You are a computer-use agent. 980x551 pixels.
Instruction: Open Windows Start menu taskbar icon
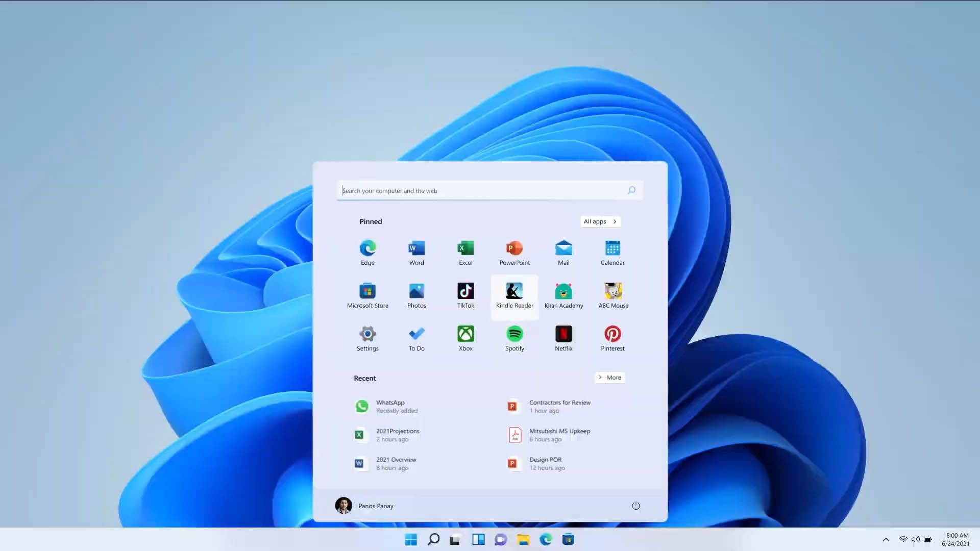coord(410,539)
